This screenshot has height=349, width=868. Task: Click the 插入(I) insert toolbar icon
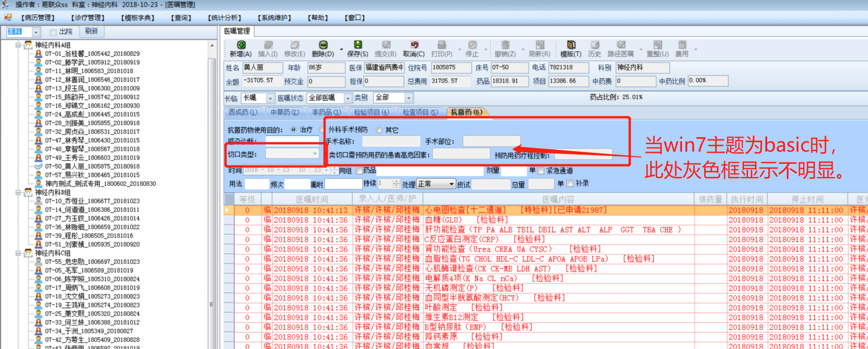[269, 45]
